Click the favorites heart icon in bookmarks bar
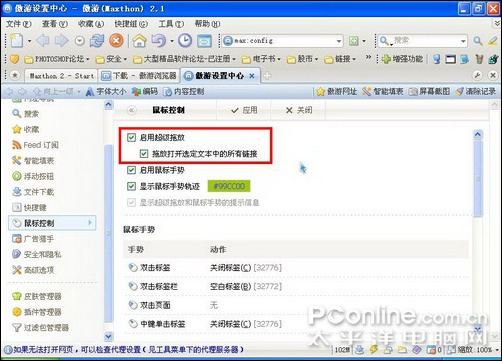Viewport: 502px width, 361px height. (14, 59)
